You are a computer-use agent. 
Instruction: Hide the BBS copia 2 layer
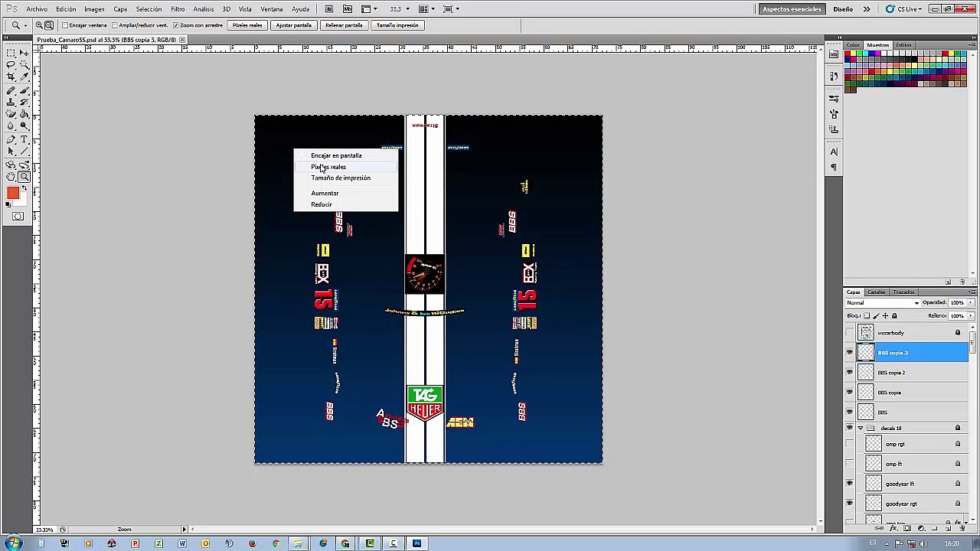[849, 373]
